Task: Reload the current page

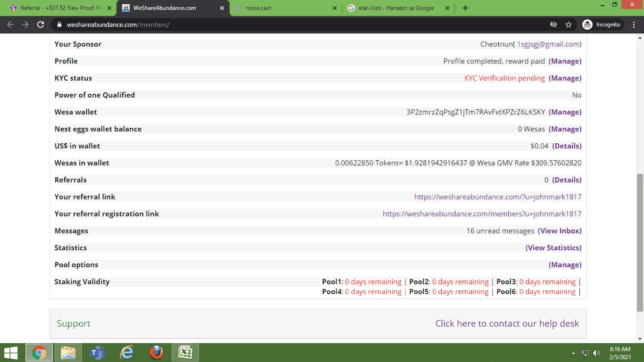Action: (x=41, y=25)
